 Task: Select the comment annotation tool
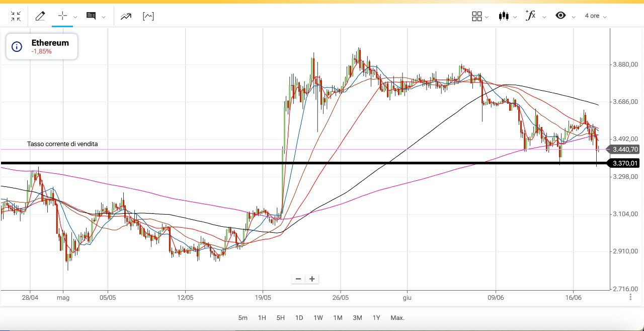pos(91,16)
